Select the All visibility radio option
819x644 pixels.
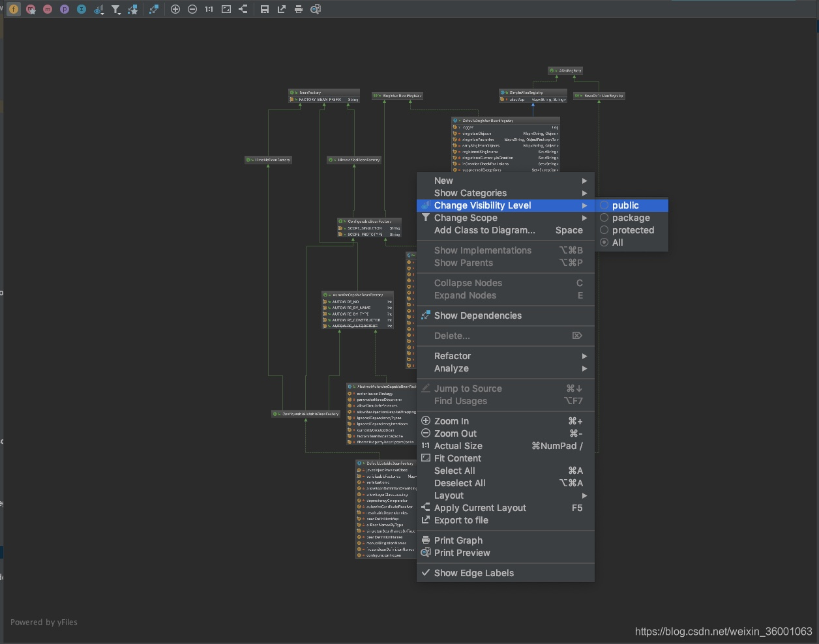click(x=631, y=242)
